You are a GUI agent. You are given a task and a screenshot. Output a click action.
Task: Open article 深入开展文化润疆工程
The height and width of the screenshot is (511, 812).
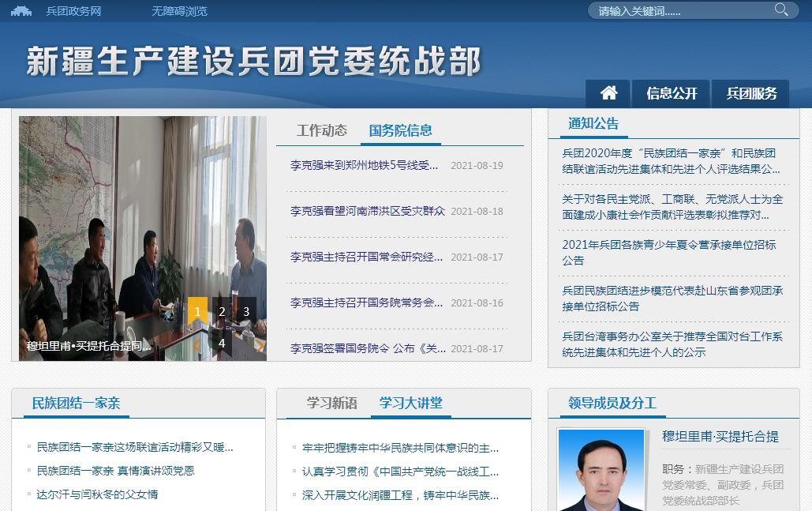coord(400,495)
